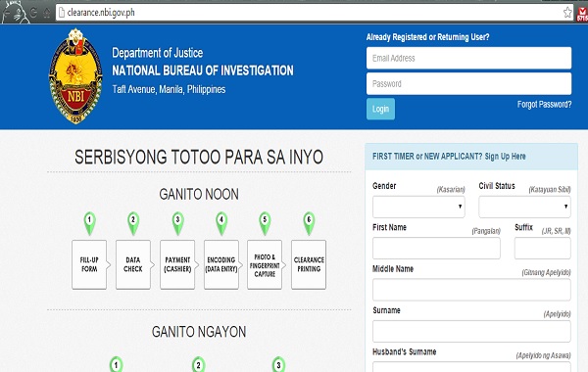
Task: Click the Suffix input field
Action: 543,248
